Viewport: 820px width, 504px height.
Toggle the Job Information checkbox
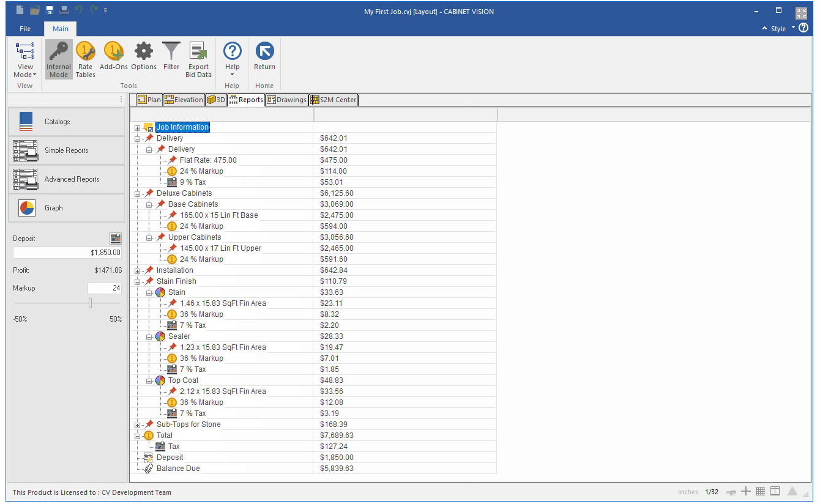click(x=150, y=129)
